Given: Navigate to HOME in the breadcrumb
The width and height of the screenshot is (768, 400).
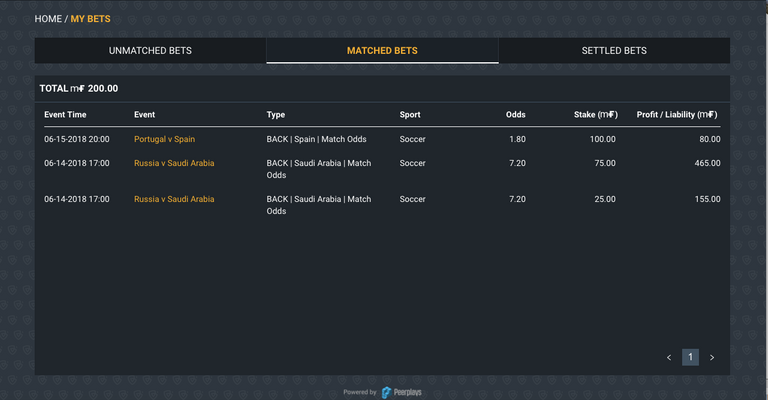Looking at the screenshot, I should pos(48,19).
